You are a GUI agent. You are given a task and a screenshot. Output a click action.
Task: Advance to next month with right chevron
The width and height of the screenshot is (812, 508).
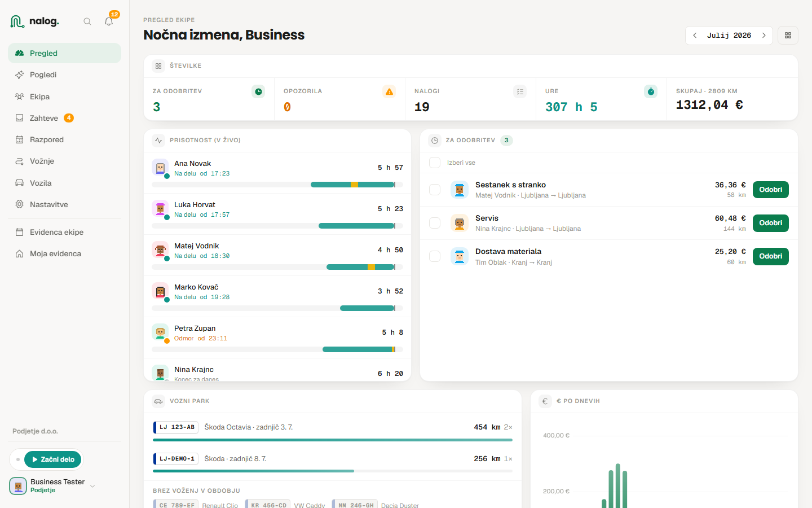click(764, 35)
